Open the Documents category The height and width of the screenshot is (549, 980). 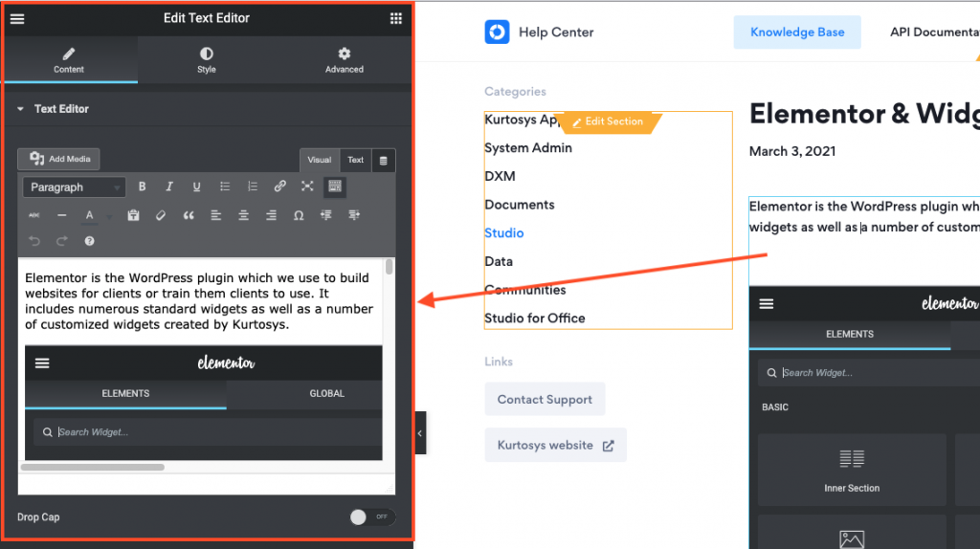tap(520, 205)
